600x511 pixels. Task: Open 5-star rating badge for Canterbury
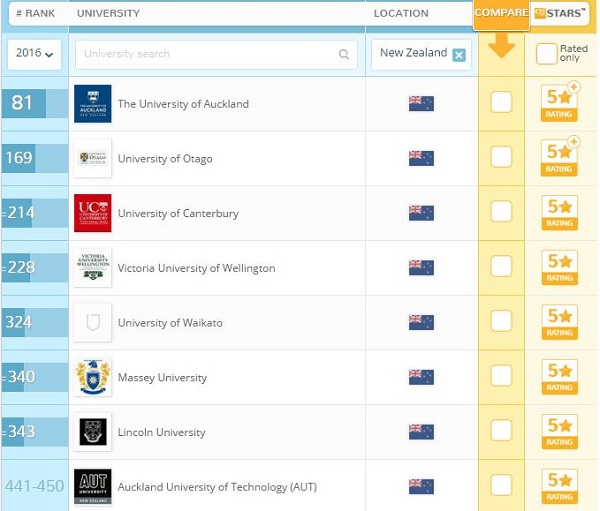click(559, 213)
